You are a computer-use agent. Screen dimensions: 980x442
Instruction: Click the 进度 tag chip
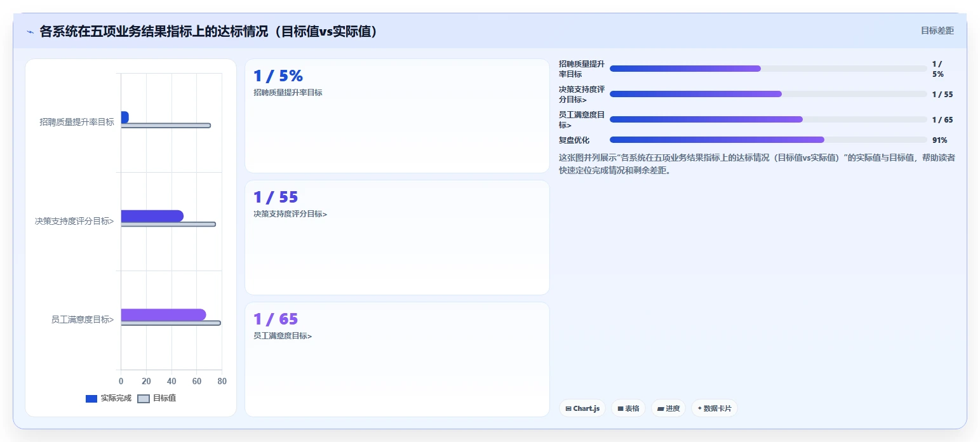[x=669, y=408]
